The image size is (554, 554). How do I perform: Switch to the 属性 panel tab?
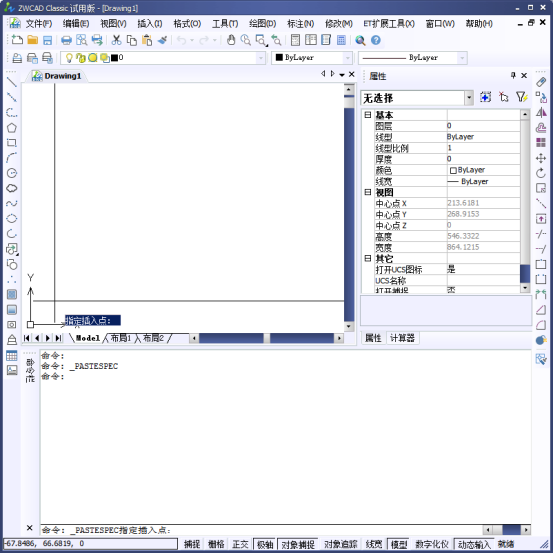[373, 338]
